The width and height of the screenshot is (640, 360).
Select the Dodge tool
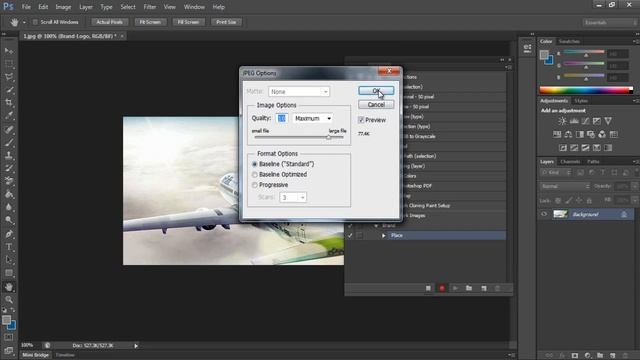point(9,220)
